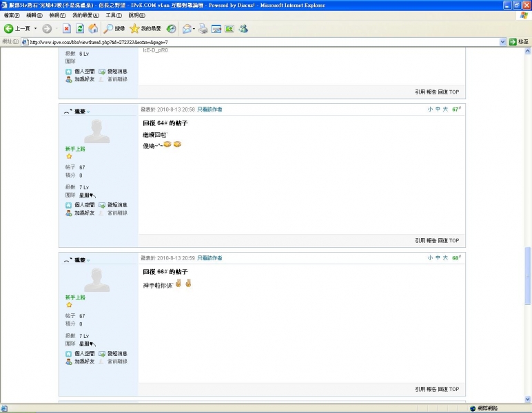Open the address bar URL dropdown
The image size is (532, 413).
[x=502, y=41]
